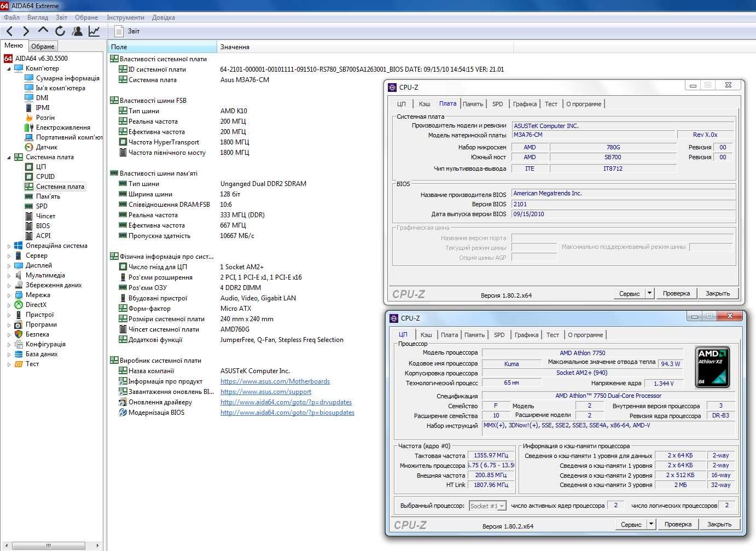
Task: Click the Поле column header
Action: tap(162, 47)
